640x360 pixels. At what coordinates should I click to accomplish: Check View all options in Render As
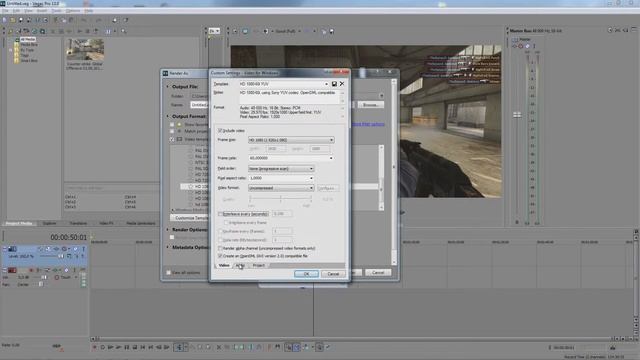point(168,272)
